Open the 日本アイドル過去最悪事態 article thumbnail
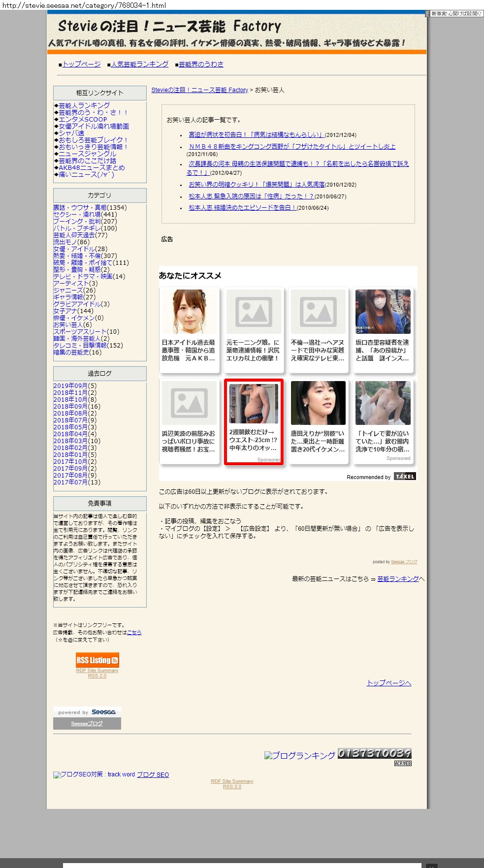 coord(189,312)
